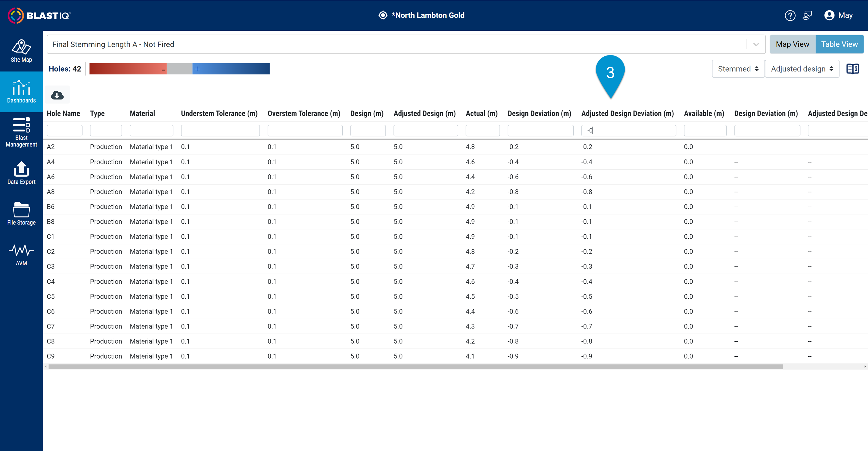Click the Hole Name filter field
Screen dimensions: 868x451
click(64, 131)
